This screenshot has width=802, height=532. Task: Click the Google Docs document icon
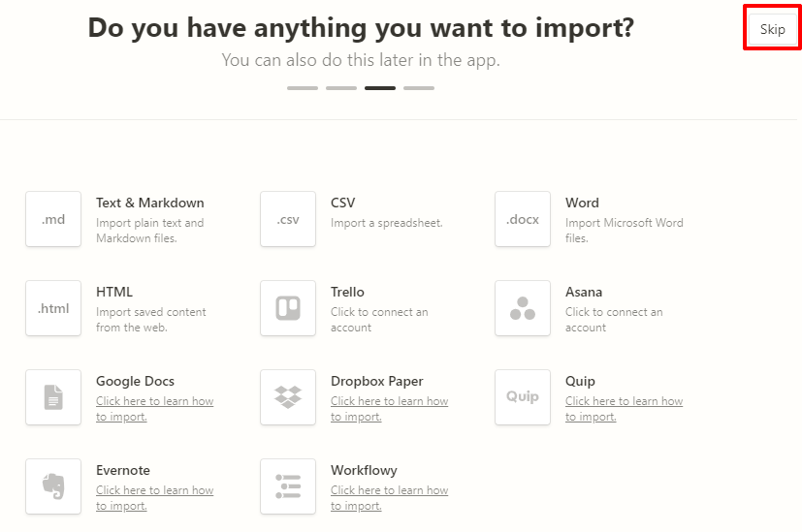click(x=53, y=397)
